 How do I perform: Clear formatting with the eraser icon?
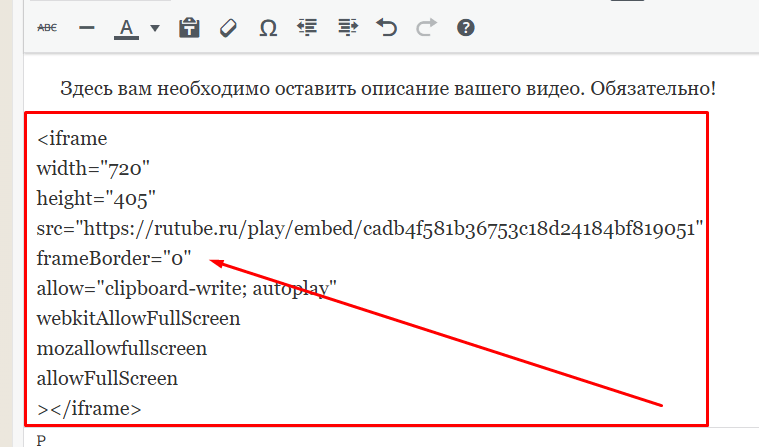[228, 28]
